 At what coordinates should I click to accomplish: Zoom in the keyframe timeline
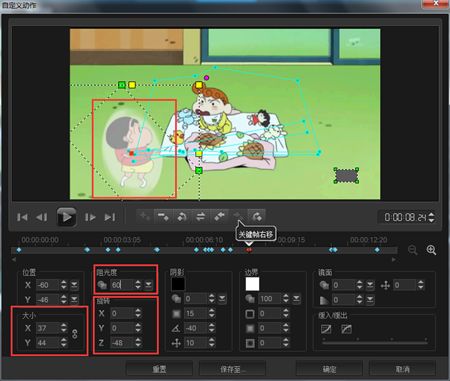[431, 250]
